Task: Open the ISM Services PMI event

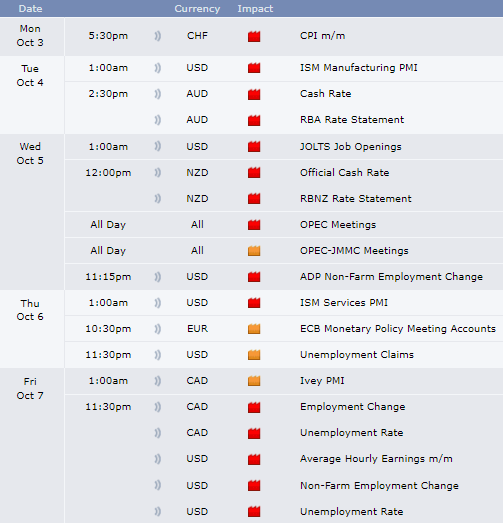Action: coord(344,303)
